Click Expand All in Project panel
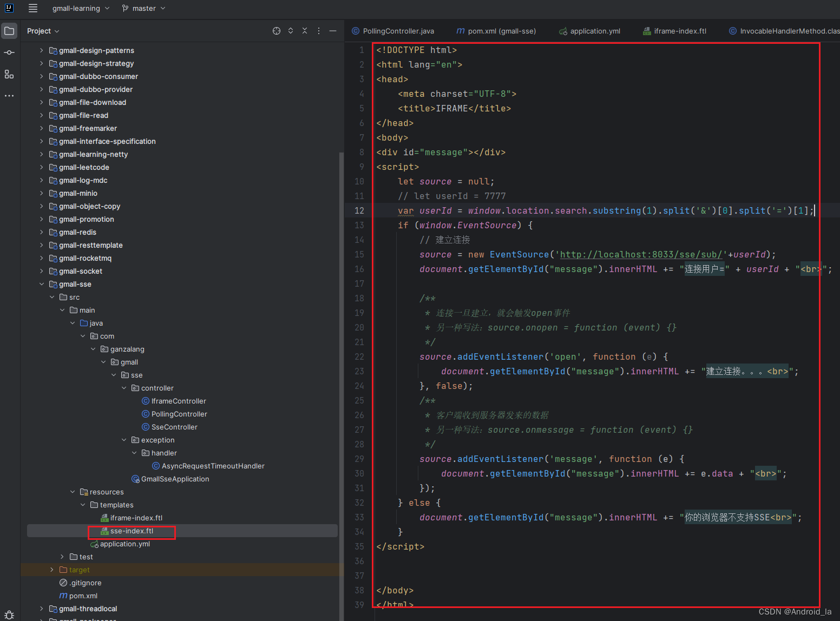840x621 pixels. click(x=291, y=31)
